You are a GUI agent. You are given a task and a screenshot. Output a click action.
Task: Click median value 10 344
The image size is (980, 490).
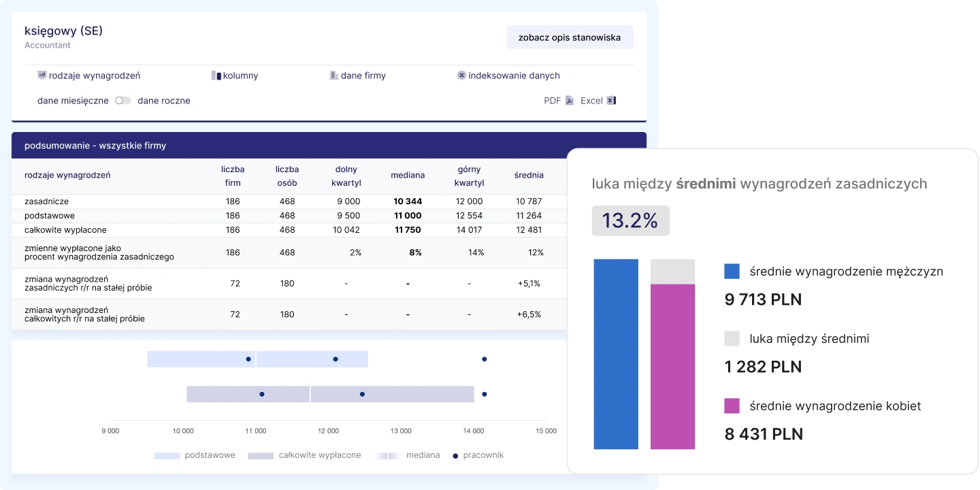pos(408,201)
